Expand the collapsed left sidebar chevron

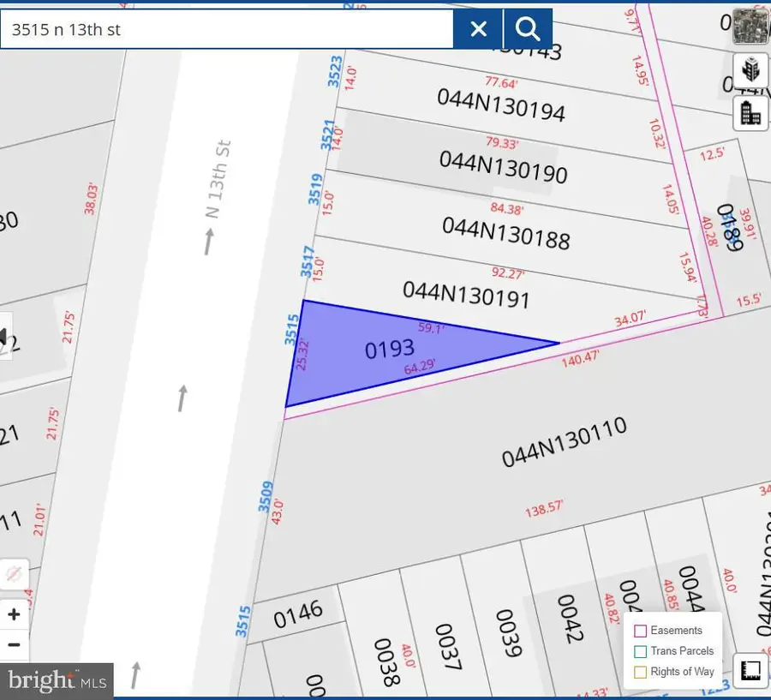pos(4,335)
